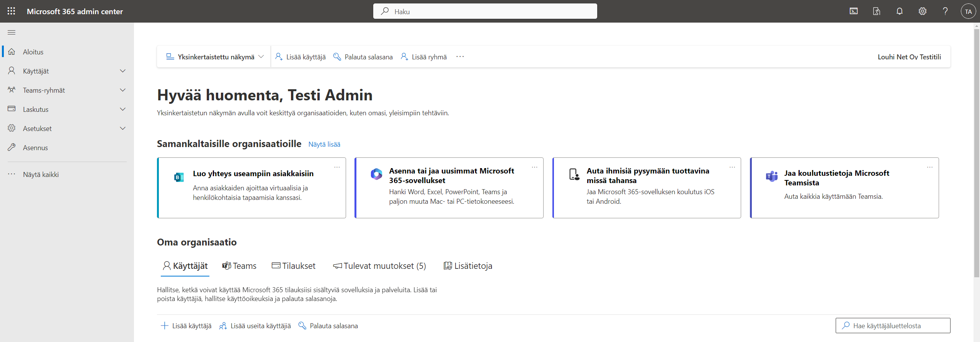Open more options on Luo yhteys card

click(x=337, y=167)
